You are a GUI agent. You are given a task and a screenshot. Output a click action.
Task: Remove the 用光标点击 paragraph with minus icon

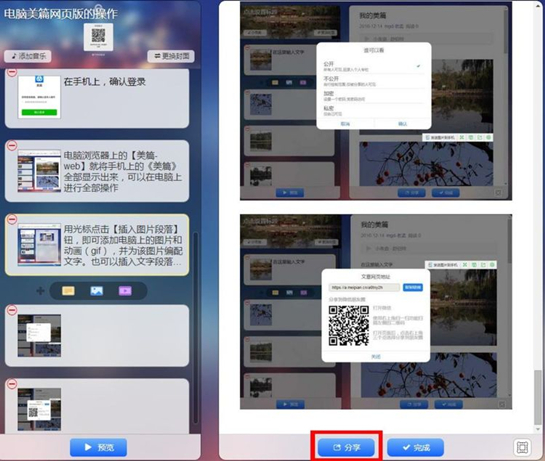[12, 219]
